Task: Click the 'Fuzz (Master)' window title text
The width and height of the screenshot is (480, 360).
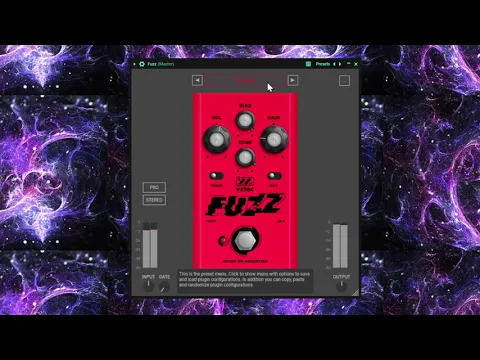Action: [x=161, y=64]
